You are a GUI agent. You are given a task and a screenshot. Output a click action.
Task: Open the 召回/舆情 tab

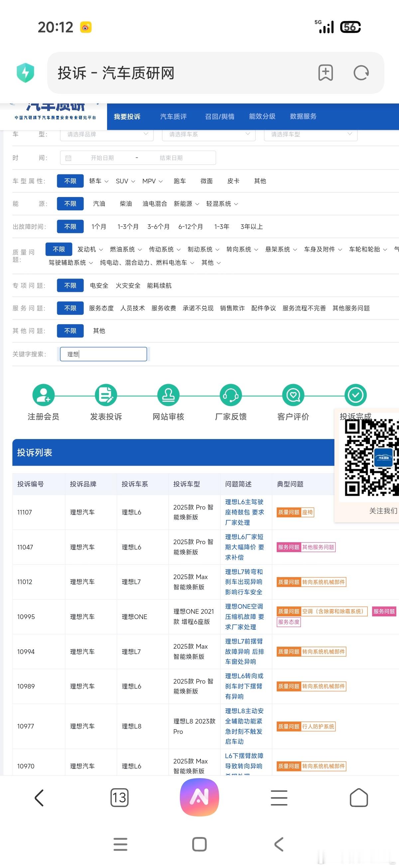click(x=219, y=116)
